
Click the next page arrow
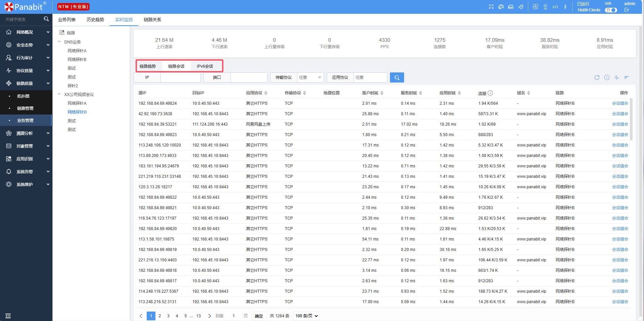click(209, 316)
